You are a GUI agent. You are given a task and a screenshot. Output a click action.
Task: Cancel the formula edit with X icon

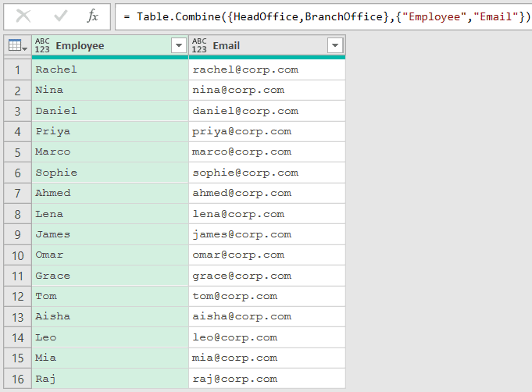pyautogui.click(x=23, y=16)
